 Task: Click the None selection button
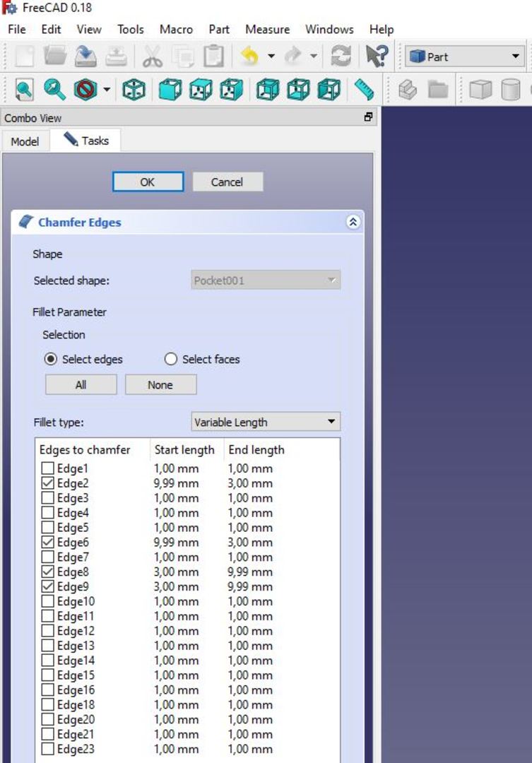pyautogui.click(x=160, y=385)
